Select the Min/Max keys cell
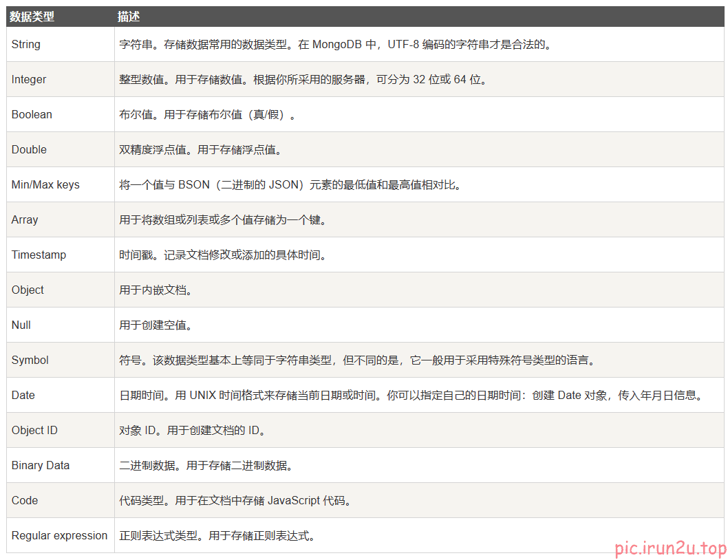This screenshot has width=728, height=560. tap(45, 185)
